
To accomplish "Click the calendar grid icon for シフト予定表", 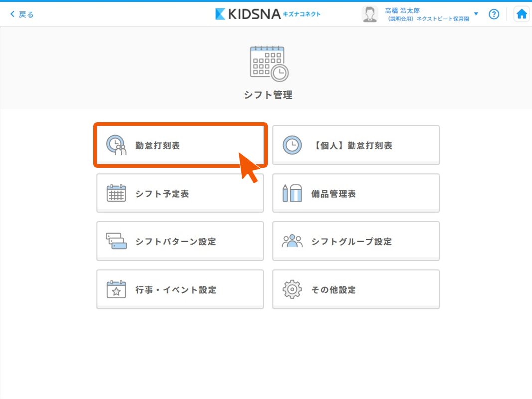I will click(x=116, y=194).
